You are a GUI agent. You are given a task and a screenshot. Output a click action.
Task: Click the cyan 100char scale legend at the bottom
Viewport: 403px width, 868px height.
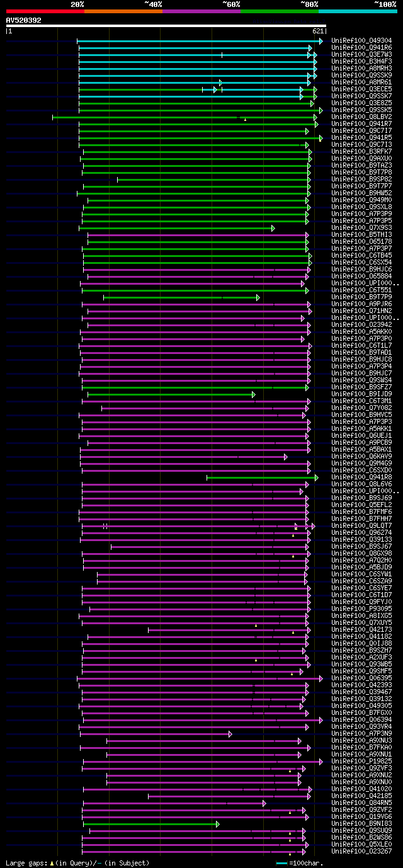point(281,863)
